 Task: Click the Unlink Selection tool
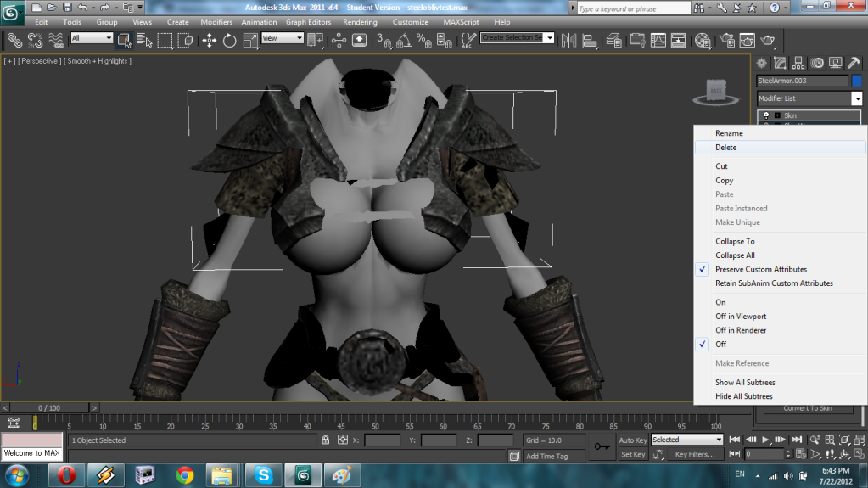point(35,41)
